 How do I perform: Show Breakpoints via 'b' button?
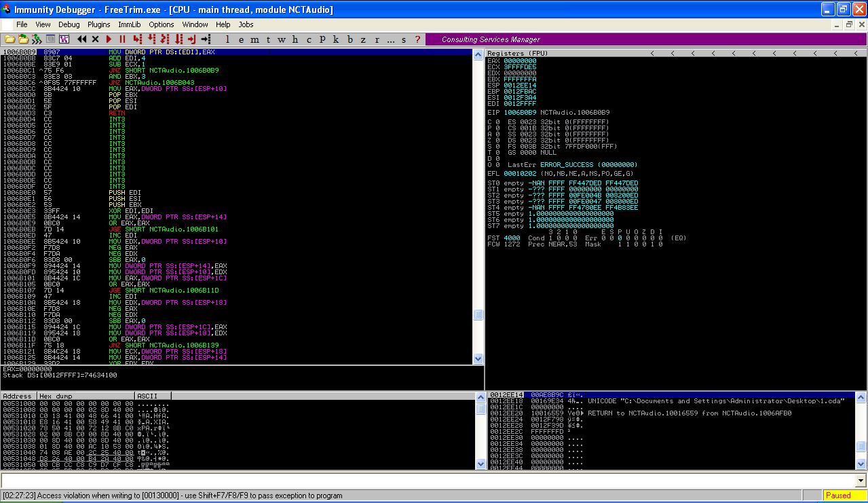(350, 39)
